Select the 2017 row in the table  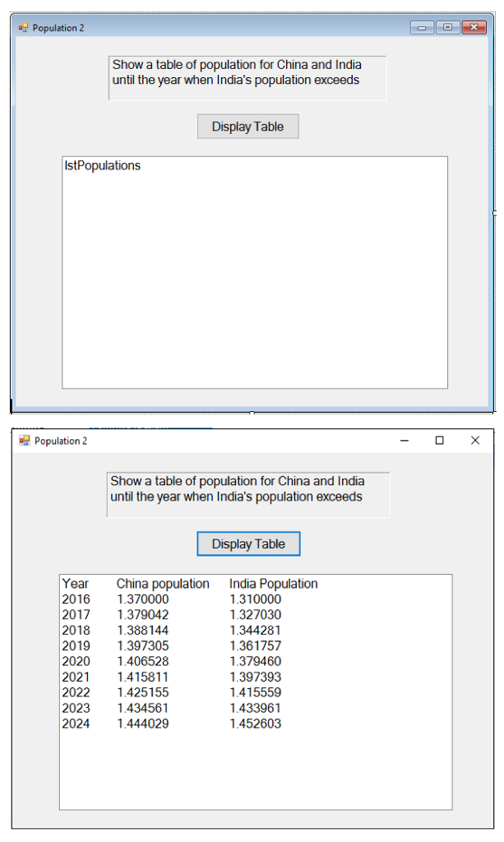pos(256,615)
